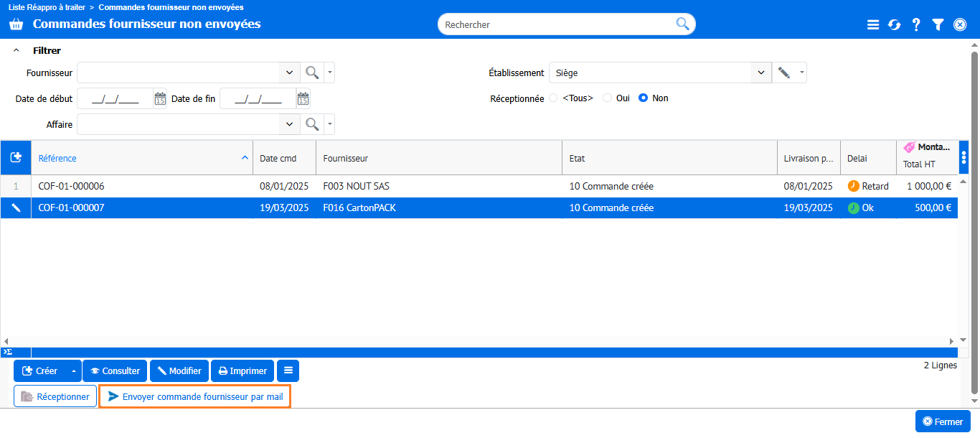Select the Non radio for Réceptionnée
The height and width of the screenshot is (438, 980).
644,98
